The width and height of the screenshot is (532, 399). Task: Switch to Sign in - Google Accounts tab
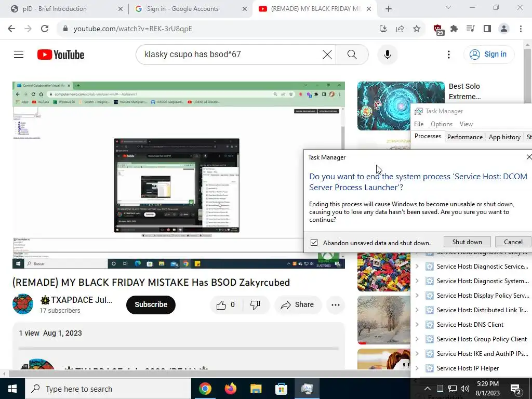click(191, 9)
